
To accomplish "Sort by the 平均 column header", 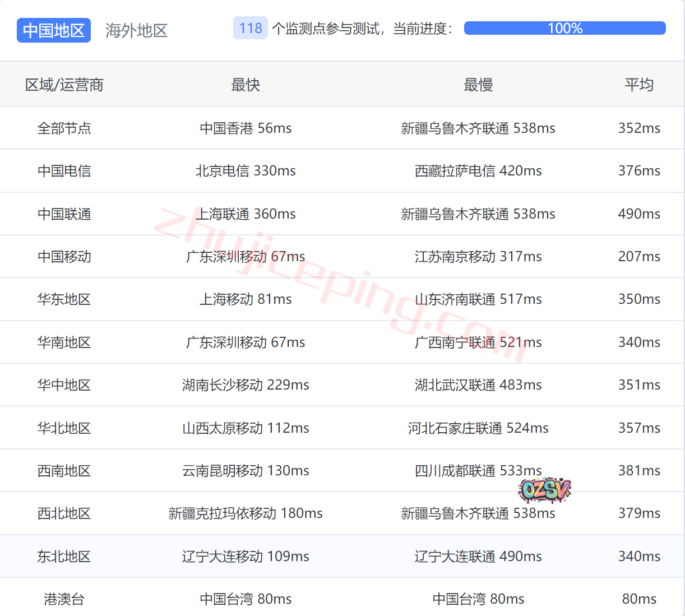I will coord(638,85).
